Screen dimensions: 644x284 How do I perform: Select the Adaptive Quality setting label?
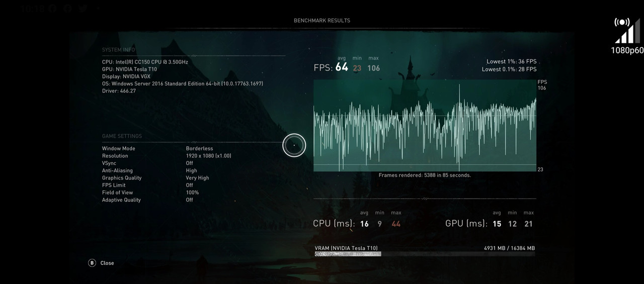[121, 200]
